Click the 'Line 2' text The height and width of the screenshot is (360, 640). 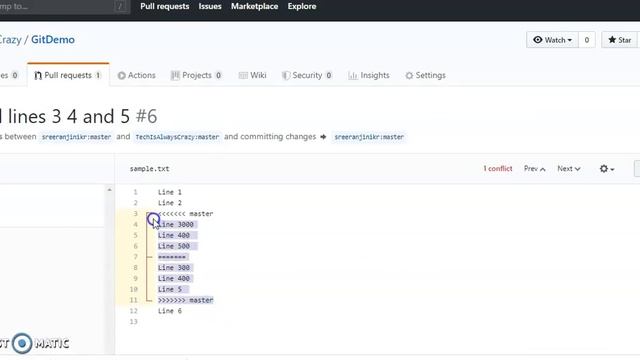(x=170, y=203)
